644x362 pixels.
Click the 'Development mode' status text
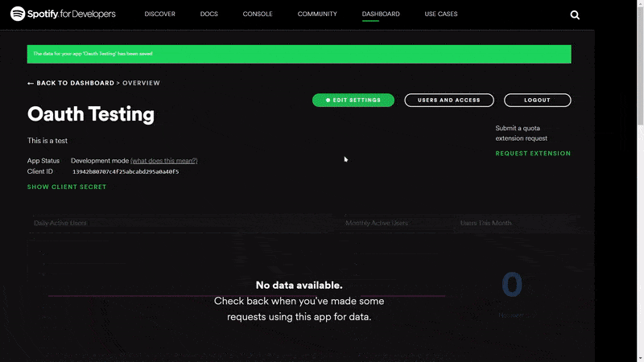point(100,161)
